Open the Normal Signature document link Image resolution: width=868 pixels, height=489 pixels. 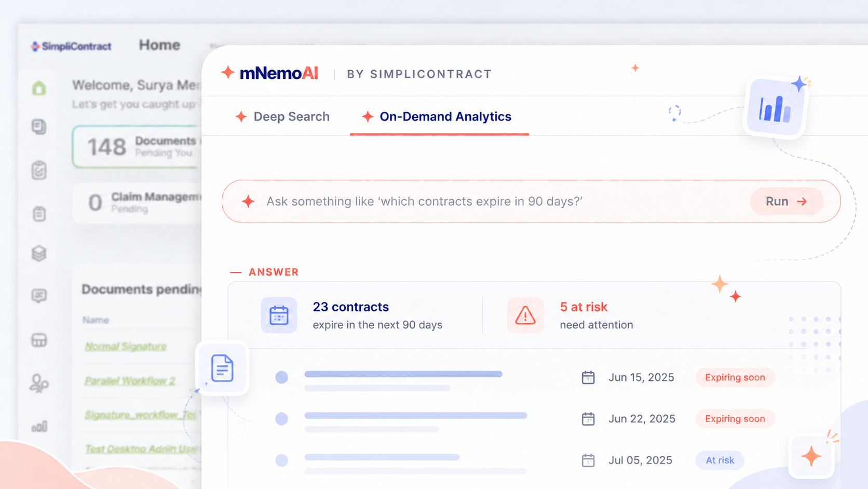(x=126, y=347)
